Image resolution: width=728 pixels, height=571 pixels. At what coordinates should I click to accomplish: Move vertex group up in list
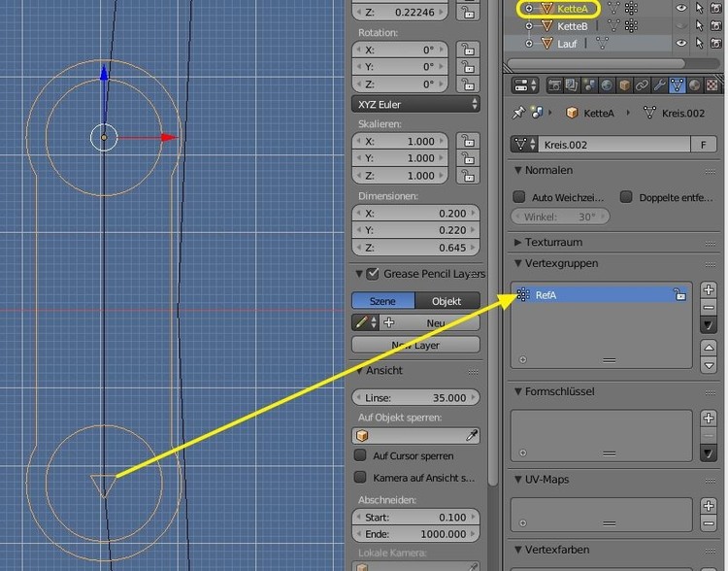point(709,348)
